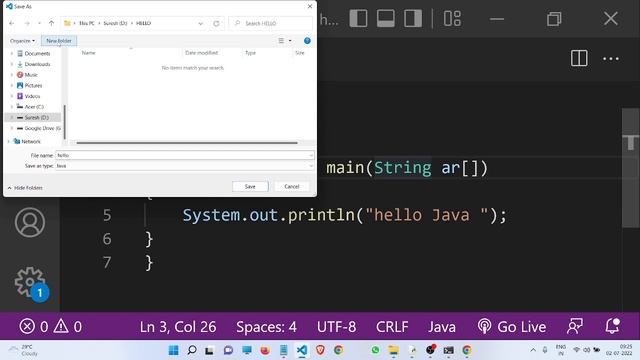Open the Organize dropdown menu
The image size is (640, 360).
pos(22,41)
